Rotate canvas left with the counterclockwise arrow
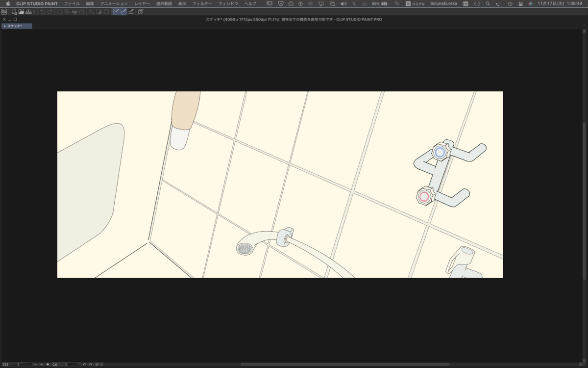This screenshot has width=588, height=368. [85, 365]
